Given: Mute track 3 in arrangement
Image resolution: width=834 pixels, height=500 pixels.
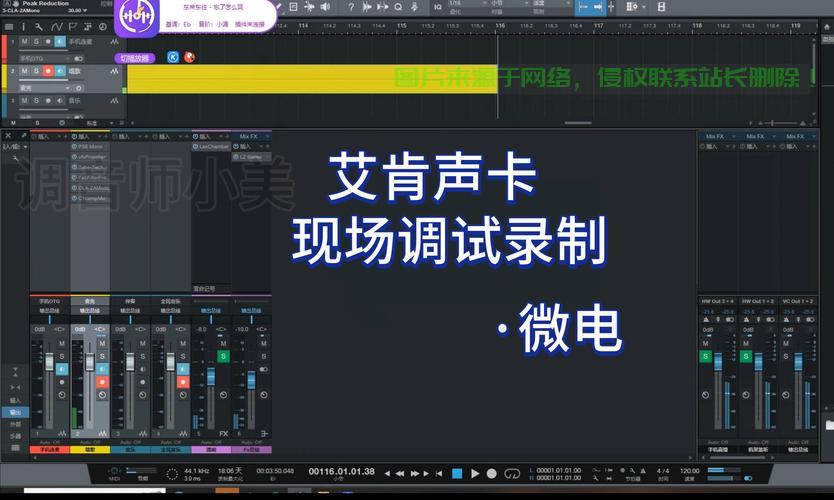Looking at the screenshot, I should point(24,100).
